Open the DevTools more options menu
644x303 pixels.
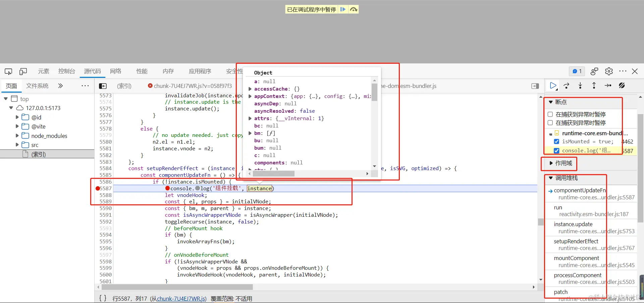click(623, 71)
